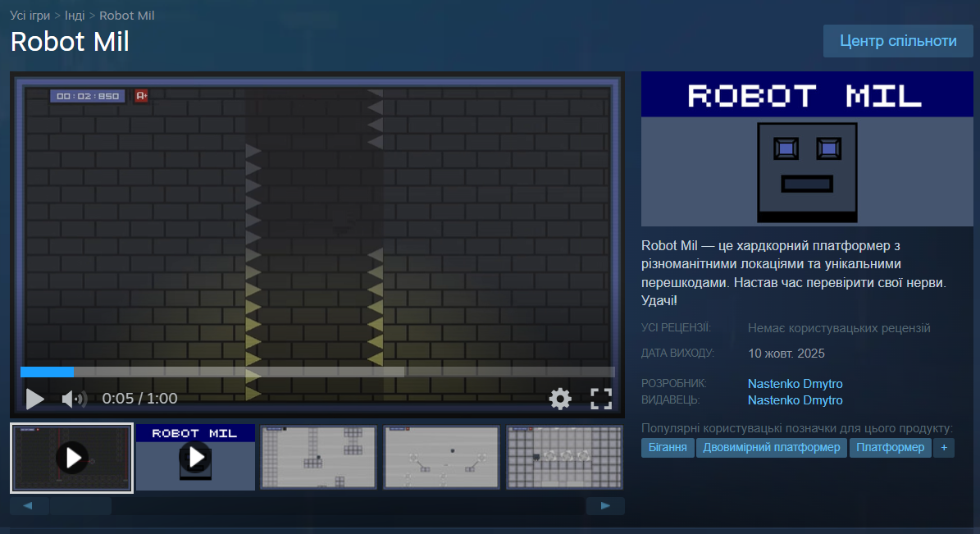Open the Центр спільноти button
This screenshot has width=980, height=534.
click(x=898, y=41)
